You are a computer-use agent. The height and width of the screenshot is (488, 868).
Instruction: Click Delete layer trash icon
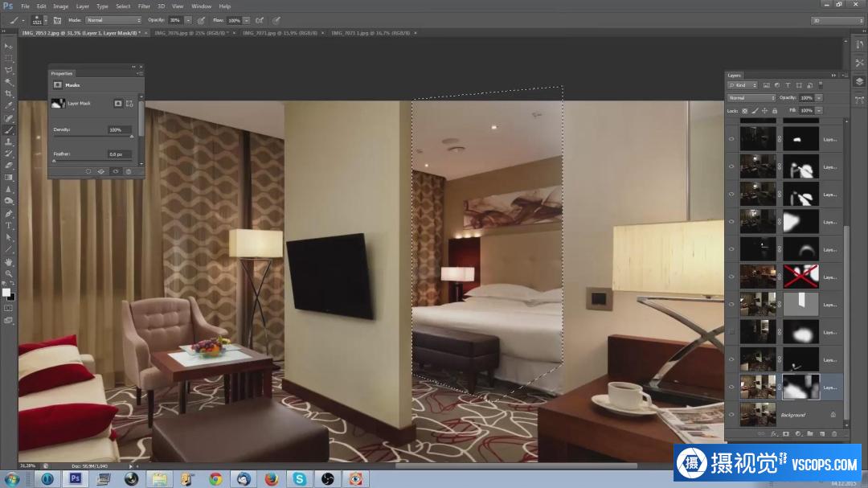(x=834, y=434)
